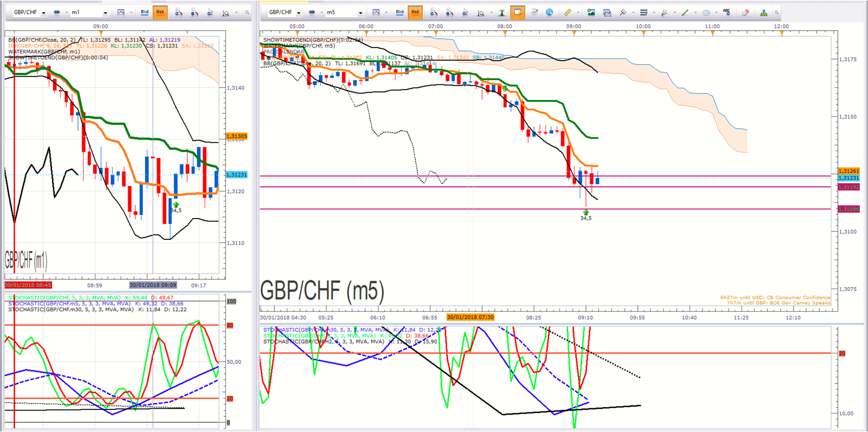Screen dimensions: 868x432
Task: Click the chart type icon in m5 chart toolbar
Action: (376, 13)
